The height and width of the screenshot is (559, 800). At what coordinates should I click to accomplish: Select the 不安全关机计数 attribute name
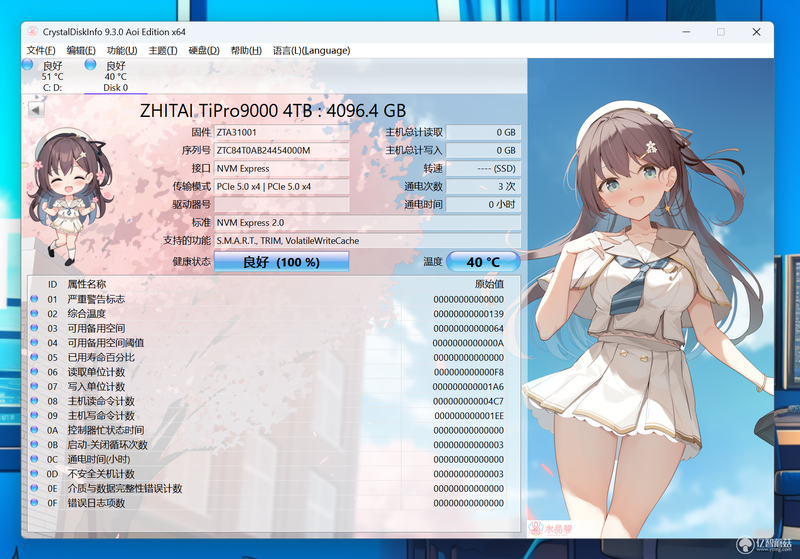coord(101,474)
